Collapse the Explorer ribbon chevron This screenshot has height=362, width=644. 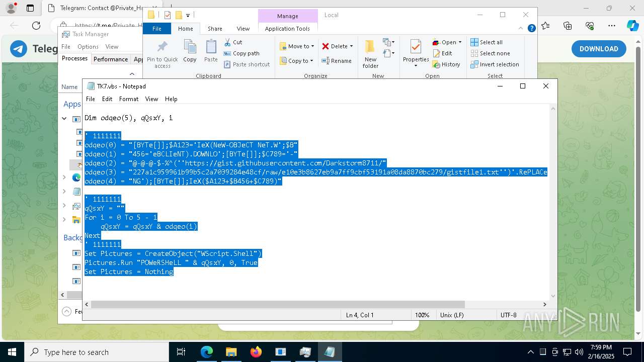click(521, 29)
